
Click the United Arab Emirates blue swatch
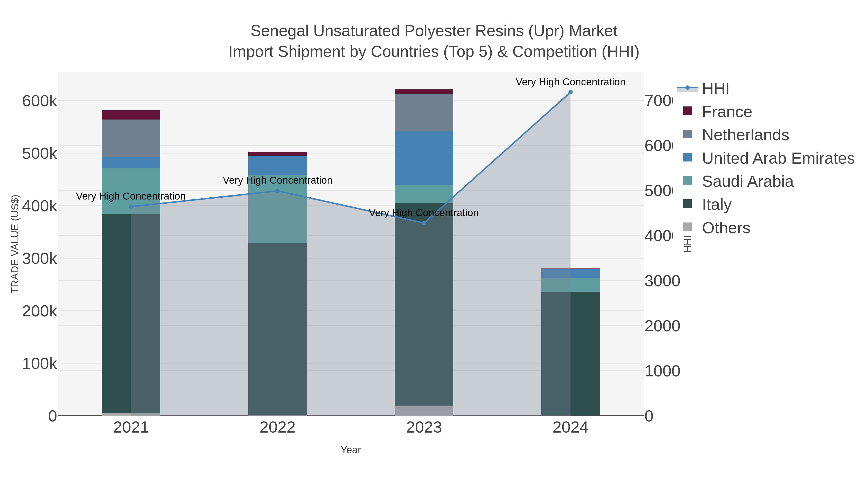[687, 157]
